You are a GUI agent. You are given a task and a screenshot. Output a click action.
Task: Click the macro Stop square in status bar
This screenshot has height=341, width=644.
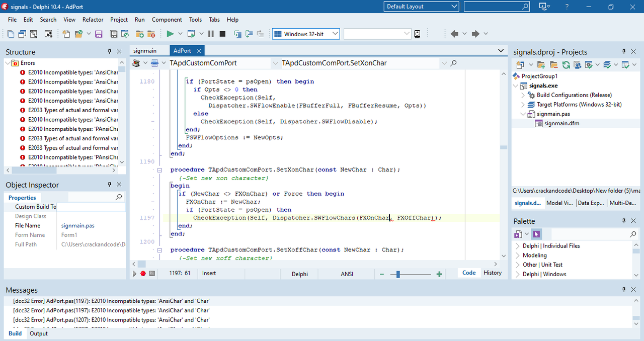click(152, 273)
